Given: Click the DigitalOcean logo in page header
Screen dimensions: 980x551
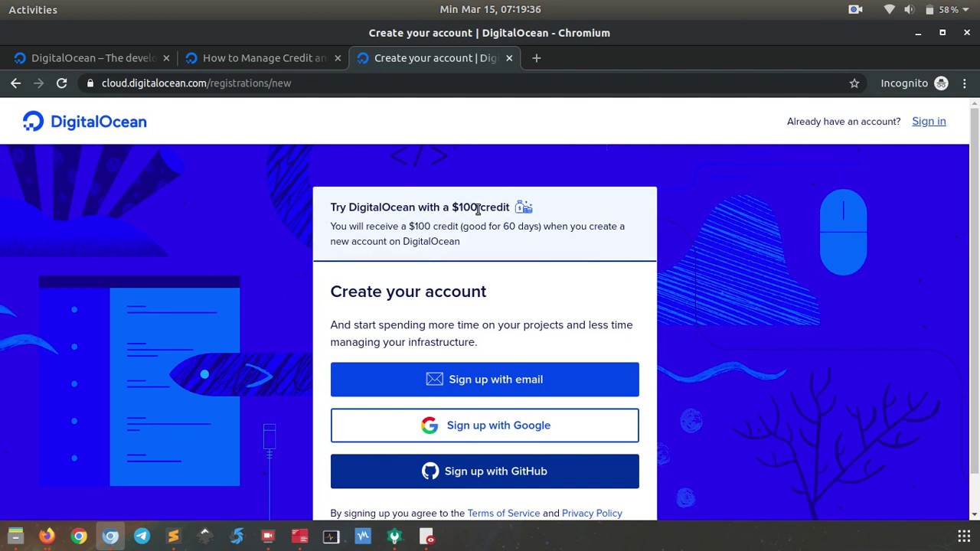Looking at the screenshot, I should coord(84,122).
